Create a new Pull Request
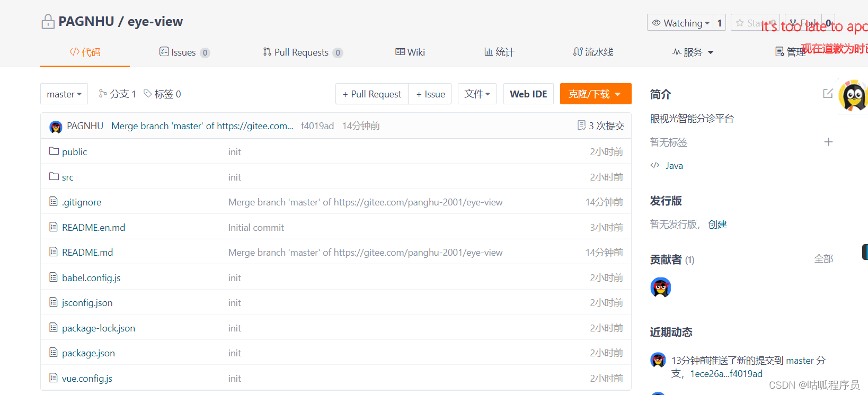Viewport: 868px width, 395px height. click(x=372, y=94)
